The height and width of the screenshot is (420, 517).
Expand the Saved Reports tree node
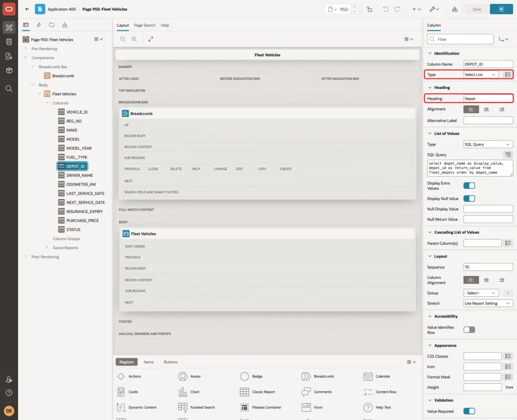[x=47, y=247]
